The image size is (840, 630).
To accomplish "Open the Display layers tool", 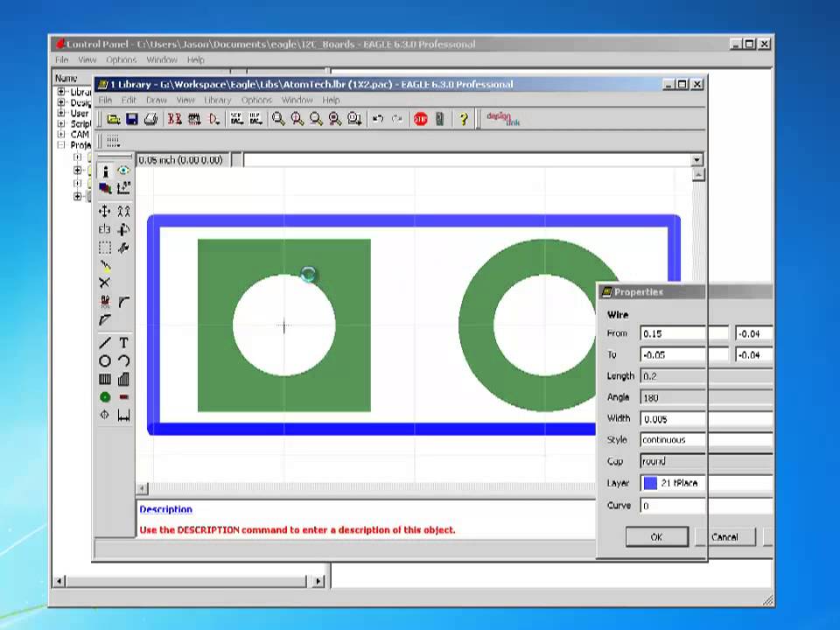I will pyautogui.click(x=106, y=188).
